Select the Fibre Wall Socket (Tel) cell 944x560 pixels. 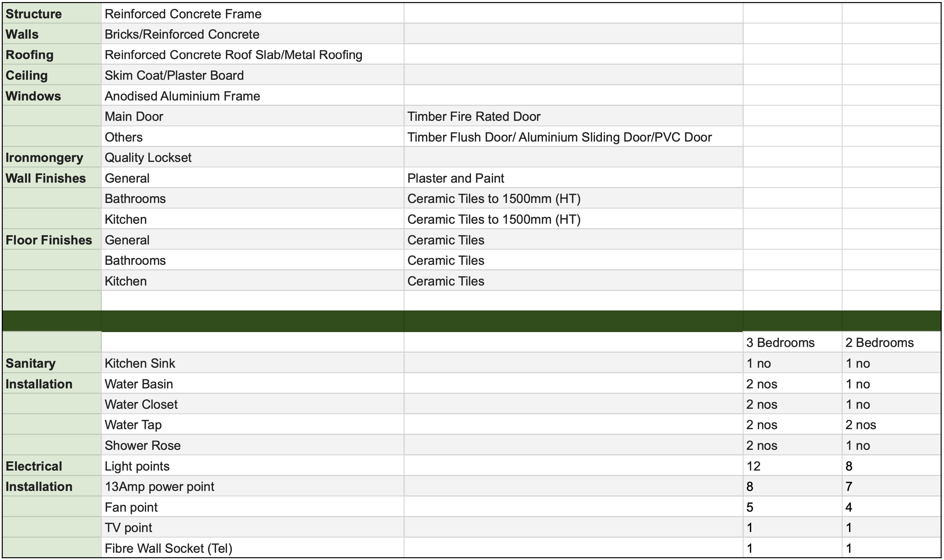[168, 548]
